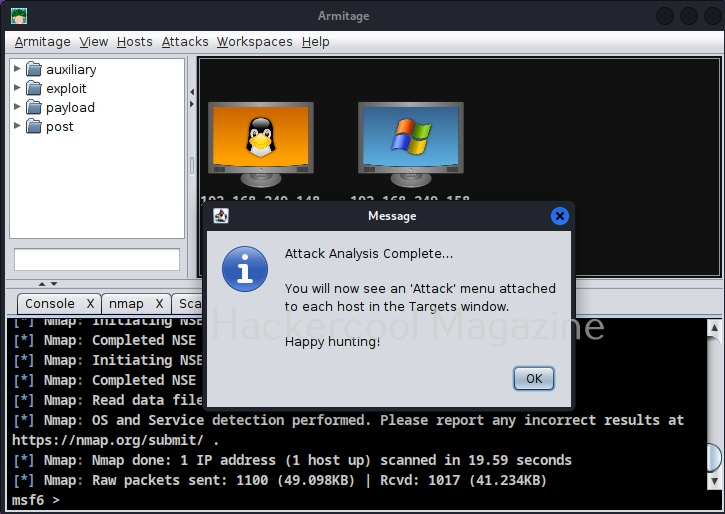Expand the payload module tree node

(17, 106)
